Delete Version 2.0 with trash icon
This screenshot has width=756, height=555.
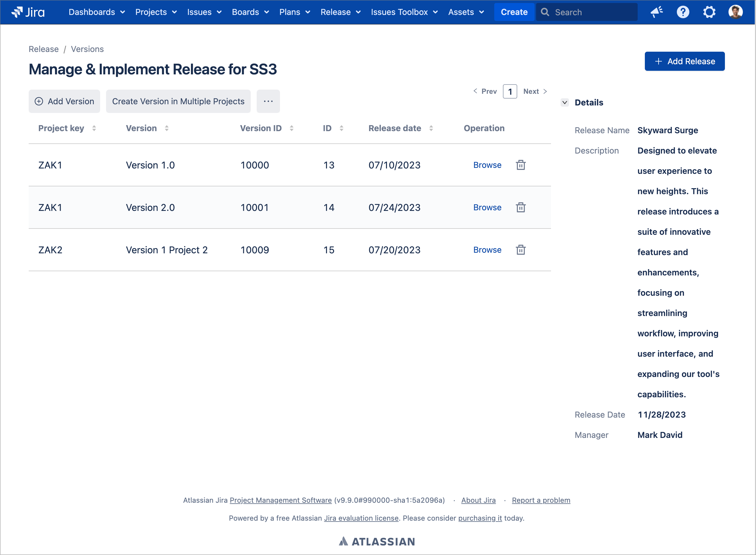pos(521,207)
